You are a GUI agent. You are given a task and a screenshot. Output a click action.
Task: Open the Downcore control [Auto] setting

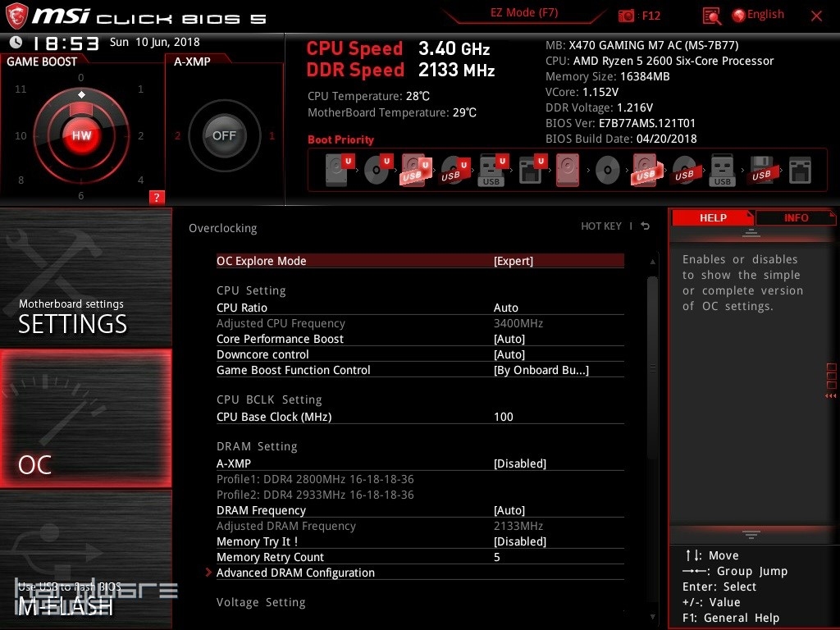coord(420,354)
